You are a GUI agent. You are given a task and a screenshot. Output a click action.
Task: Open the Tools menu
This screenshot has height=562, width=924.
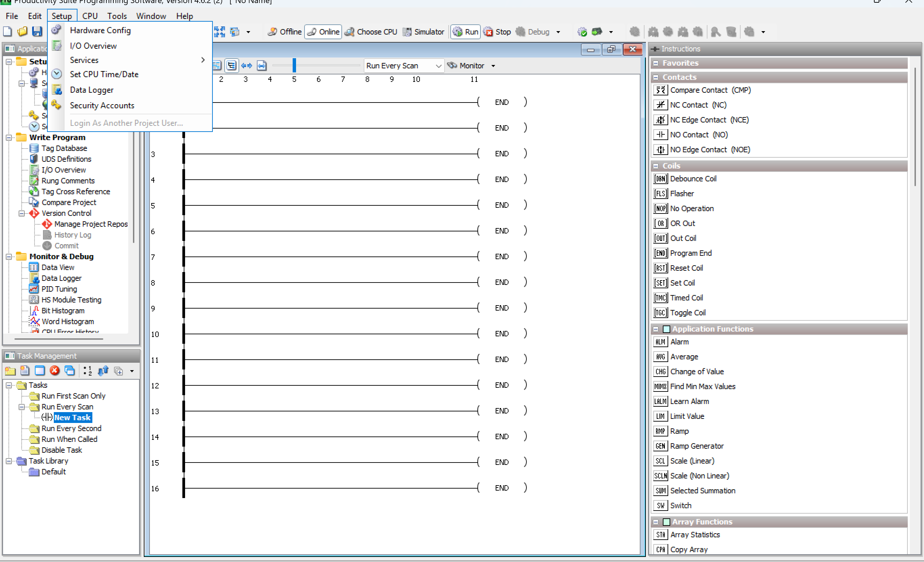[117, 16]
